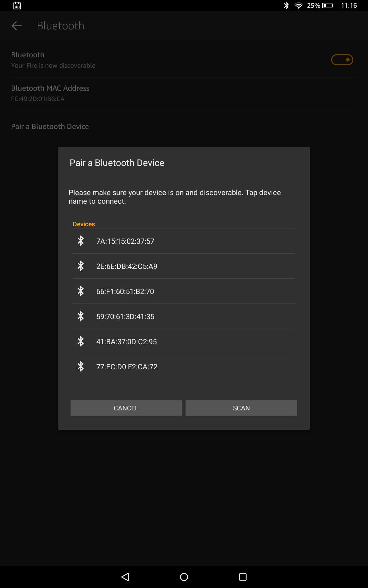Tap the Bluetooth icon beside 77:EC:D0:F2:CA:72
The image size is (368, 588).
pos(81,366)
